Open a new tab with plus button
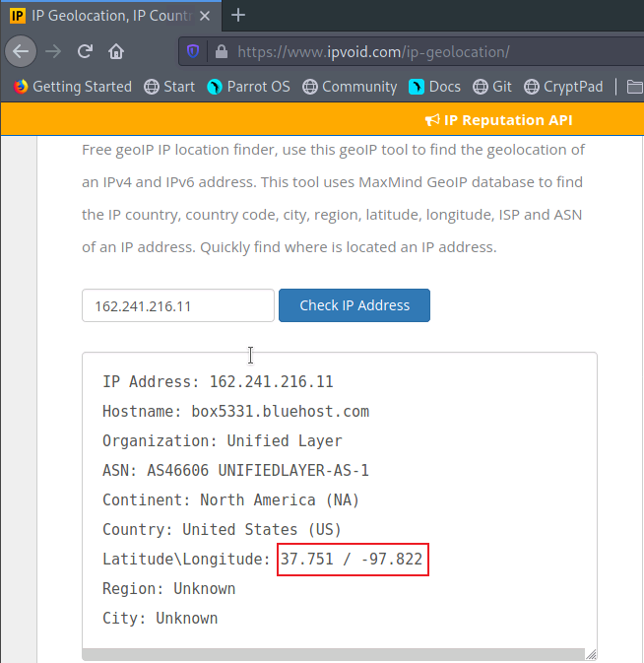Image resolution: width=644 pixels, height=663 pixels. [238, 15]
